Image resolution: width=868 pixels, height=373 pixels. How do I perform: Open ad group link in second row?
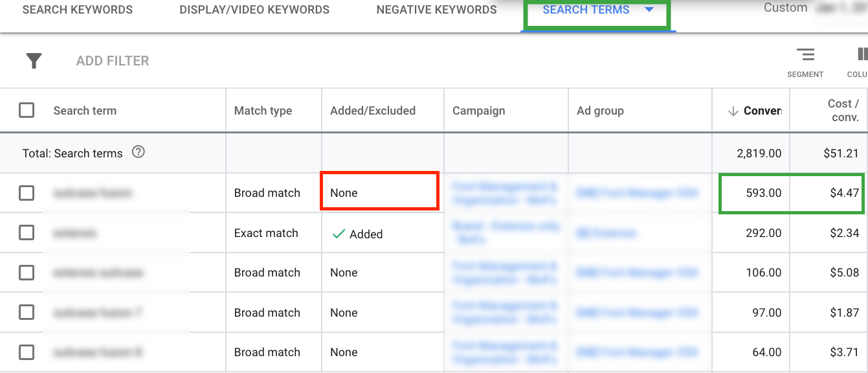pos(606,233)
